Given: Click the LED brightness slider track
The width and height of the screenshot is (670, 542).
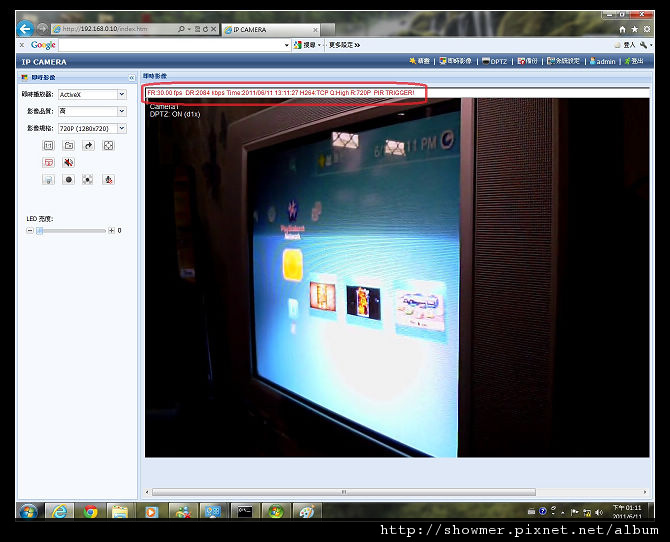Looking at the screenshot, I should point(71,231).
